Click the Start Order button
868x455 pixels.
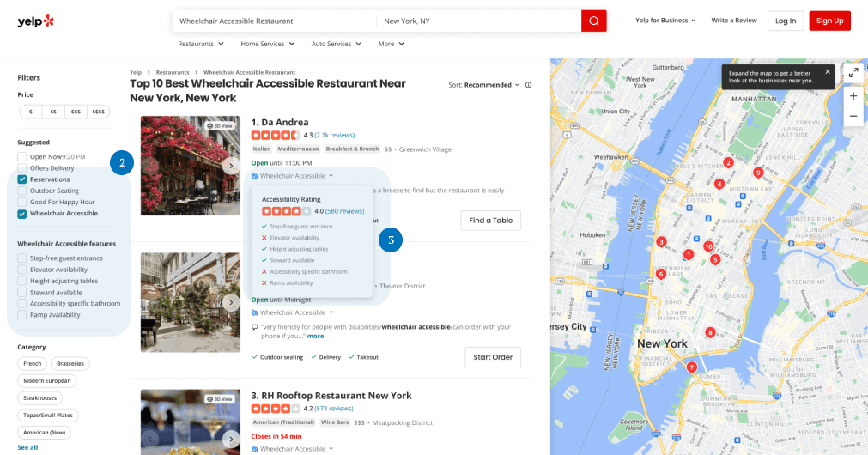click(x=493, y=357)
